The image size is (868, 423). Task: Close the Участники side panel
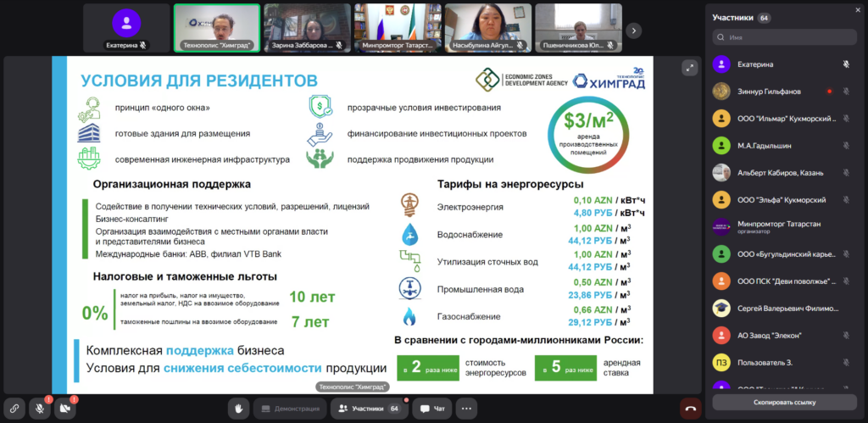point(858,9)
